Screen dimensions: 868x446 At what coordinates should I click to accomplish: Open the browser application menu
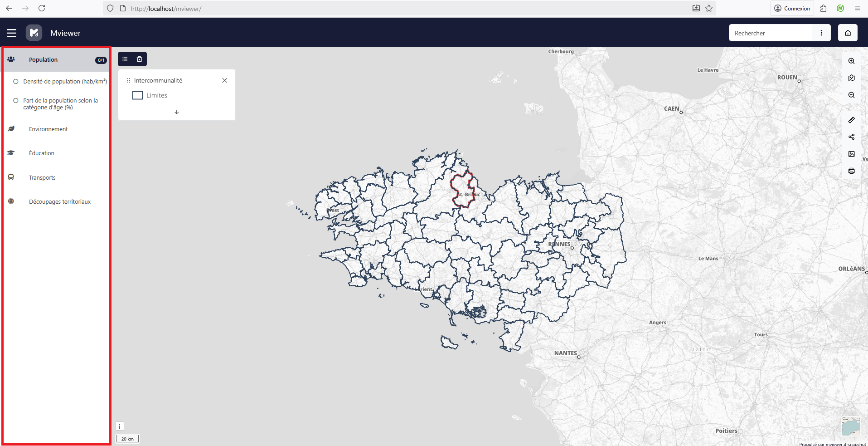[858, 8]
